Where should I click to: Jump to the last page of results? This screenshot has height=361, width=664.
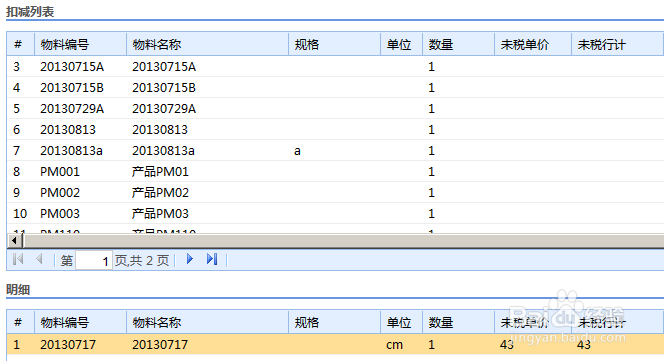212,259
